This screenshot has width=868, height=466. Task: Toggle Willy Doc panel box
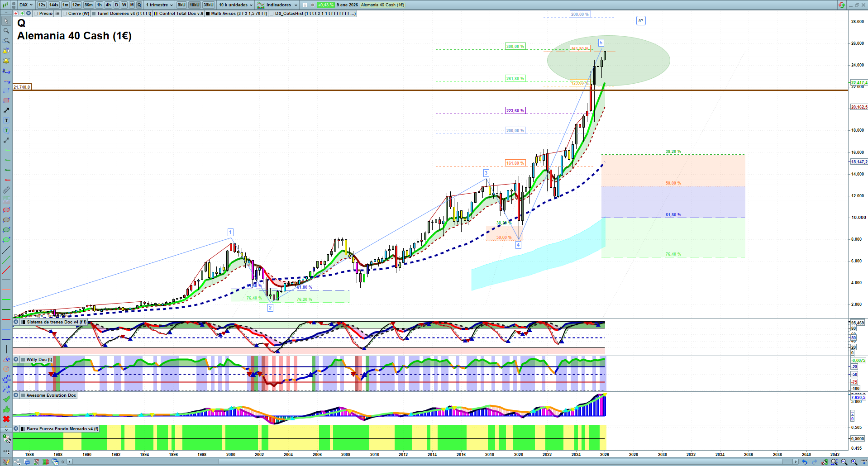[23, 360]
